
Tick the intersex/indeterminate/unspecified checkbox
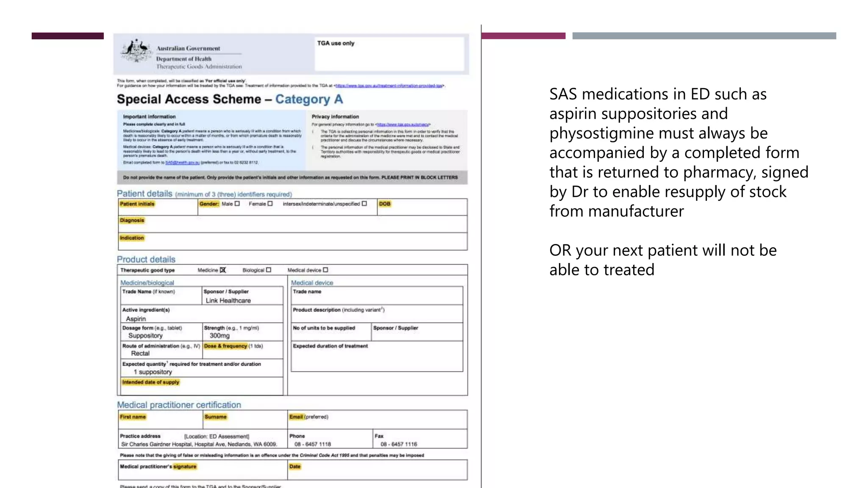[x=364, y=204]
